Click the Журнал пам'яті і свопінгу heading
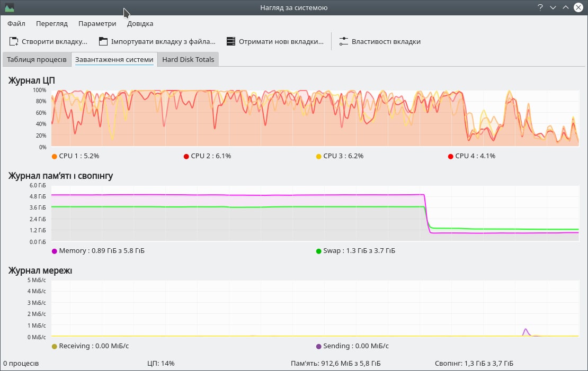 pos(61,176)
